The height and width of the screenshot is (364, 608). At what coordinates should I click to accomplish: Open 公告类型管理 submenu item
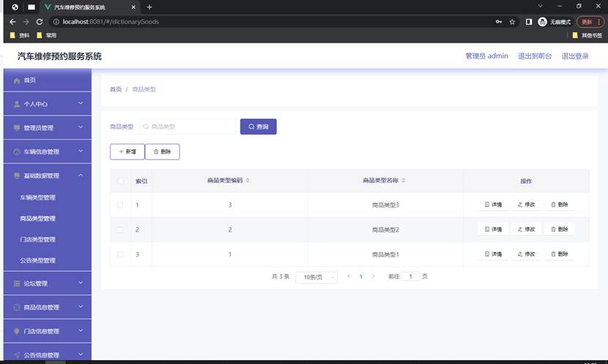(48, 260)
